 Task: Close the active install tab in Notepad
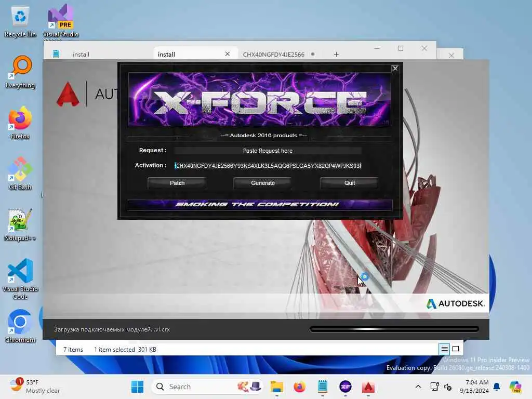point(228,54)
